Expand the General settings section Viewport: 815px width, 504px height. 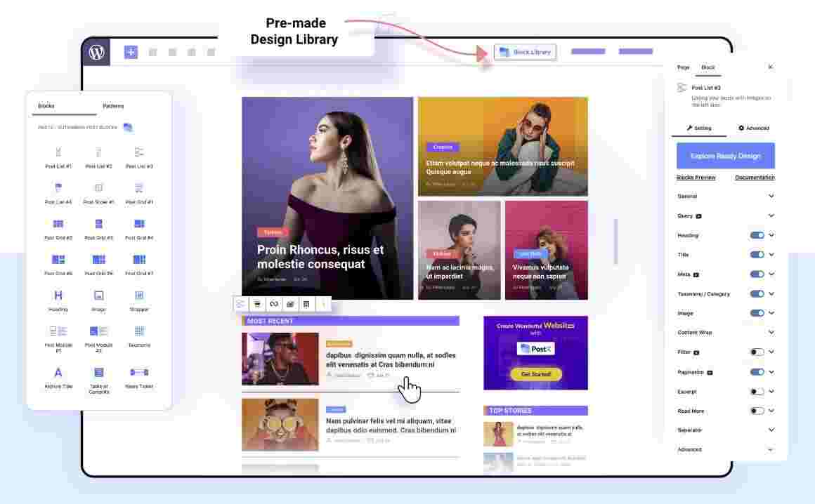click(x=726, y=197)
